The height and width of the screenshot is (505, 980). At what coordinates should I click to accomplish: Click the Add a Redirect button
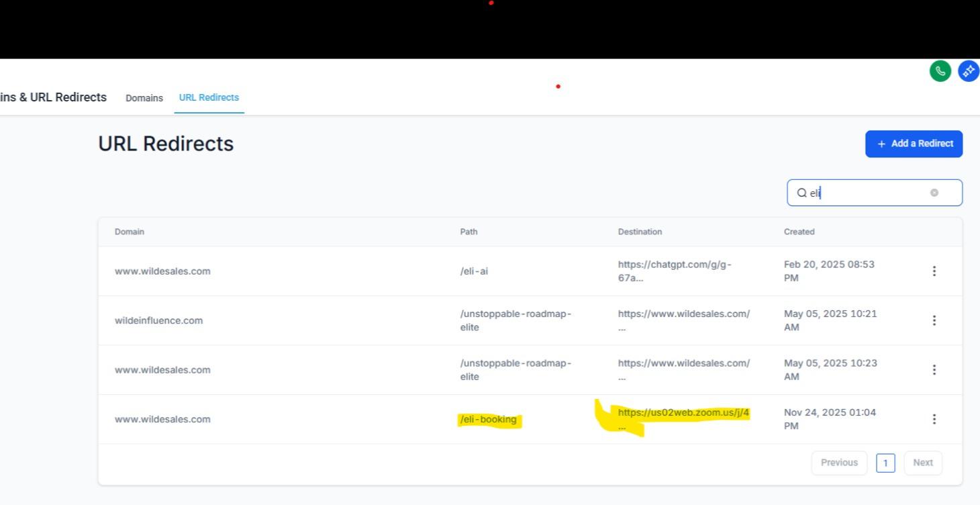pyautogui.click(x=914, y=144)
